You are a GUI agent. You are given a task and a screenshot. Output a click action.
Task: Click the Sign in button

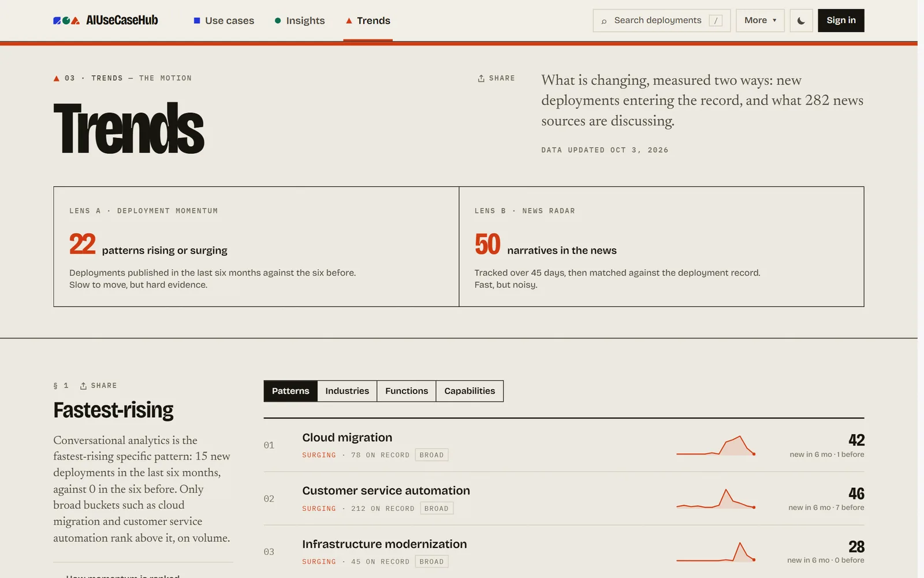coord(841,20)
